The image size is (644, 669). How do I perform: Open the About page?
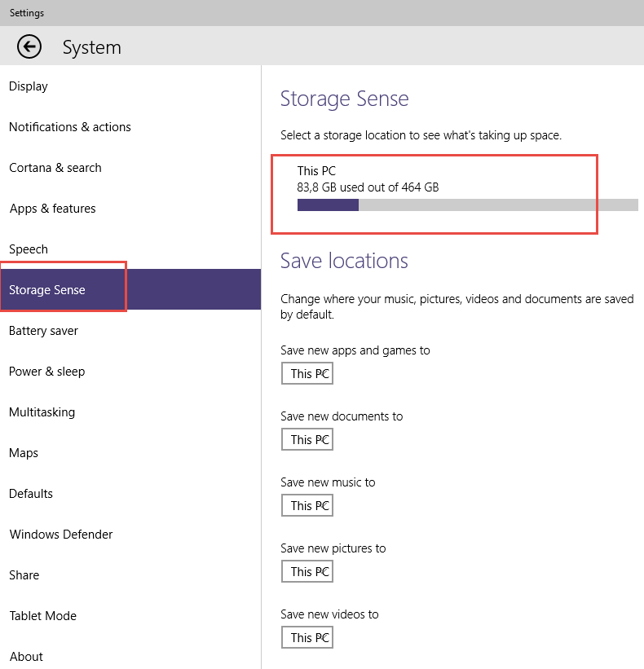pyautogui.click(x=26, y=657)
